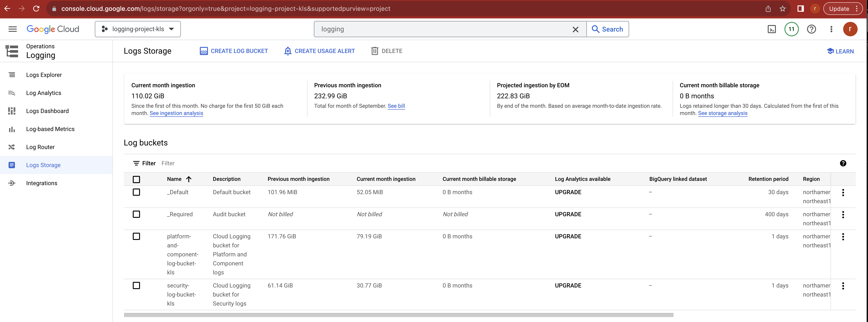
Task: Select all log buckets with header checkbox
Action: click(x=136, y=179)
